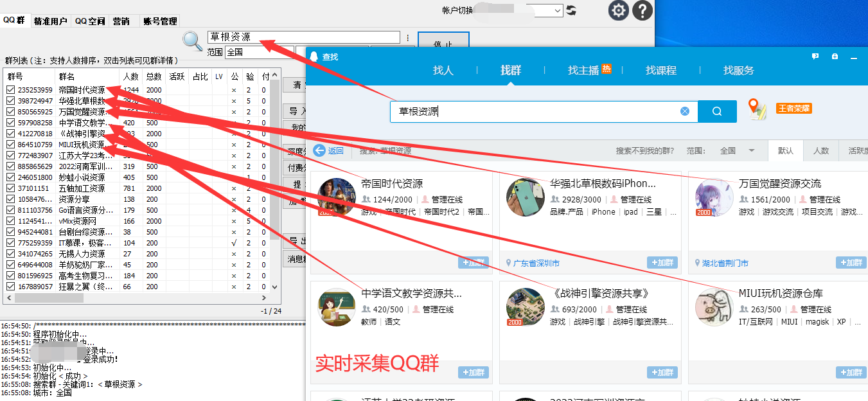Viewport: 868px width, 401px height.
Task: Click 加群 button on 中学语文教学资源 card
Action: [474, 372]
